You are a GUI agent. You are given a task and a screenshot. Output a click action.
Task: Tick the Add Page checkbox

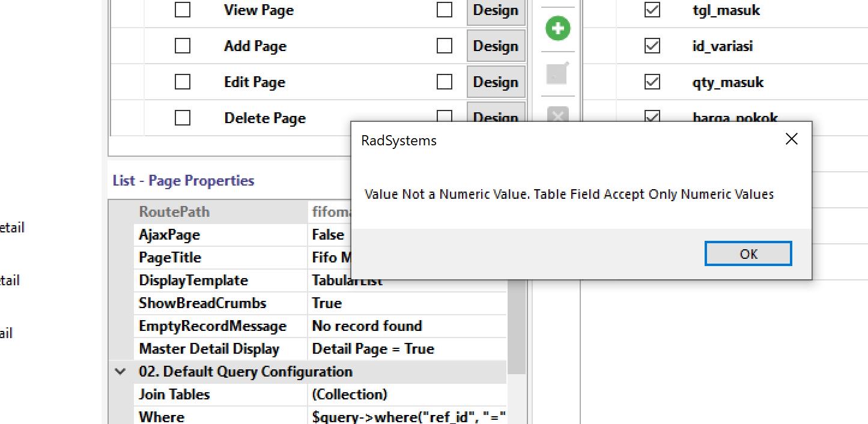pos(183,46)
